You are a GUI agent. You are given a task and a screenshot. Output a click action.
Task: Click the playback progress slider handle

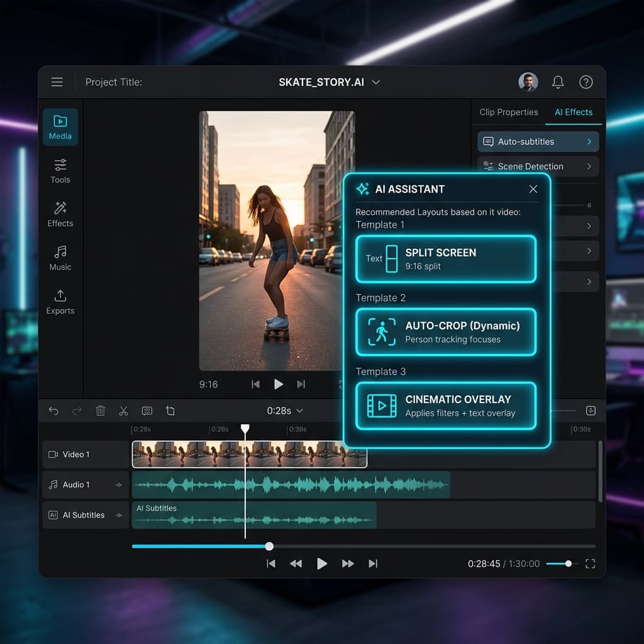[x=269, y=547]
